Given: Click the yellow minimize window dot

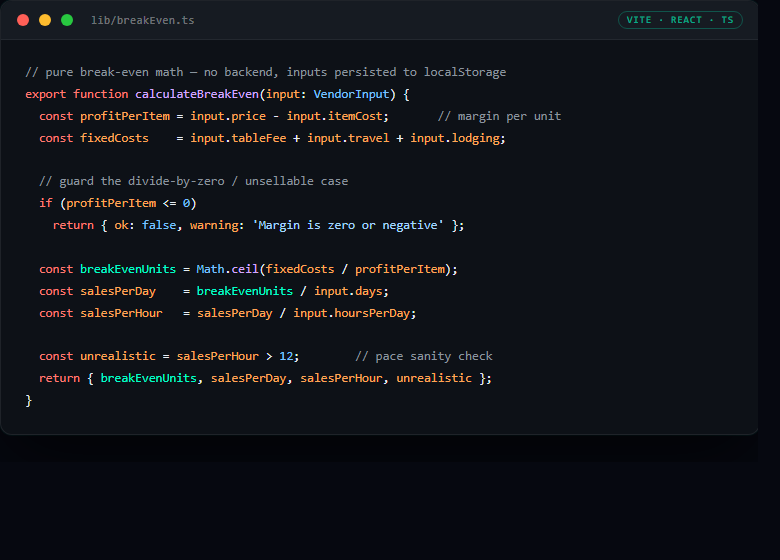Looking at the screenshot, I should pos(45,20).
